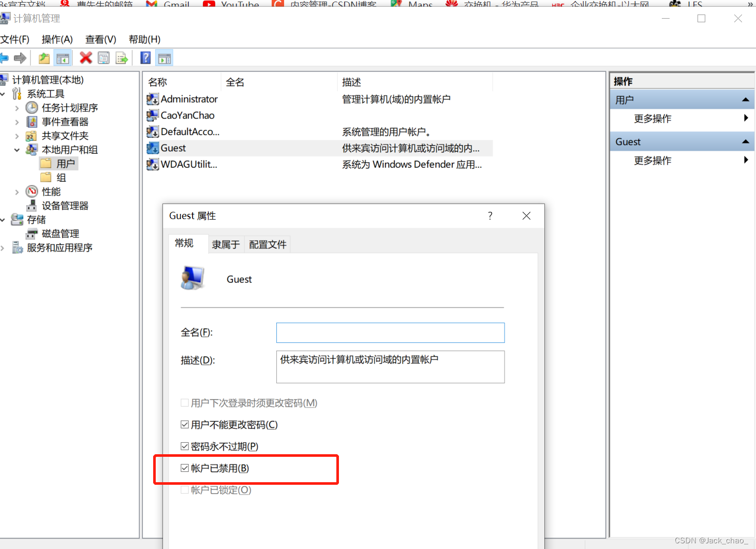The width and height of the screenshot is (756, 549).
Task: Click the Performance icon in tree
Action: click(x=32, y=192)
